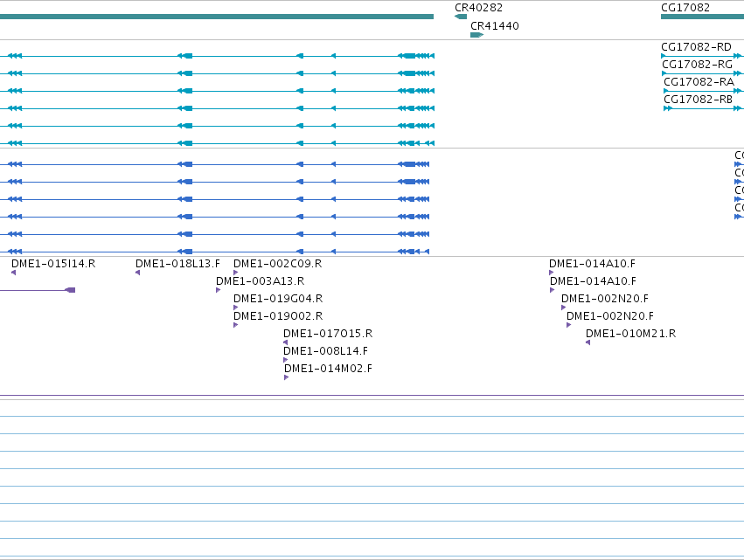The height and width of the screenshot is (560, 744).
Task: Select EST label DME1-008L14.F
Action: click(x=325, y=351)
